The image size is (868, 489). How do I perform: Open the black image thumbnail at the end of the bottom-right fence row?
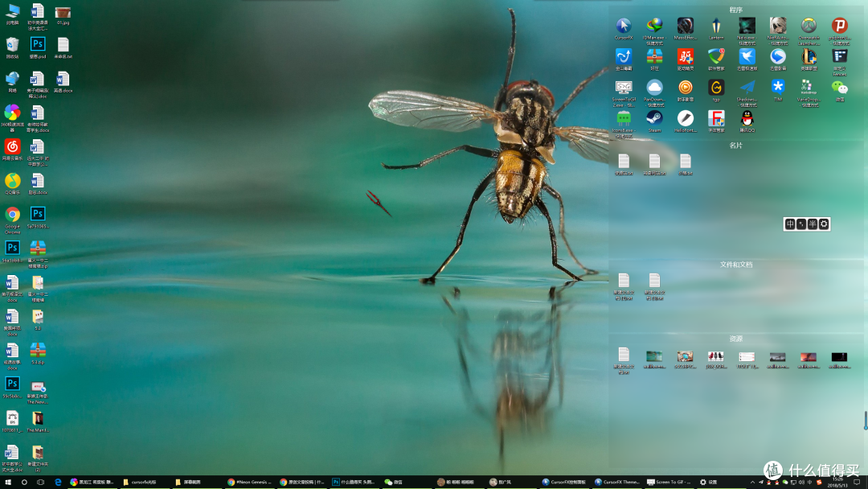(839, 356)
